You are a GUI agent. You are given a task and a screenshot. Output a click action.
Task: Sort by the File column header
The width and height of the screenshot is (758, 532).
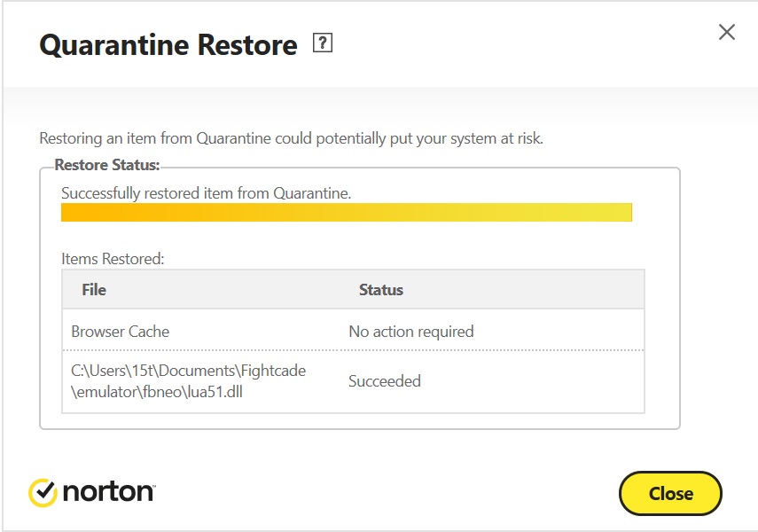click(94, 290)
